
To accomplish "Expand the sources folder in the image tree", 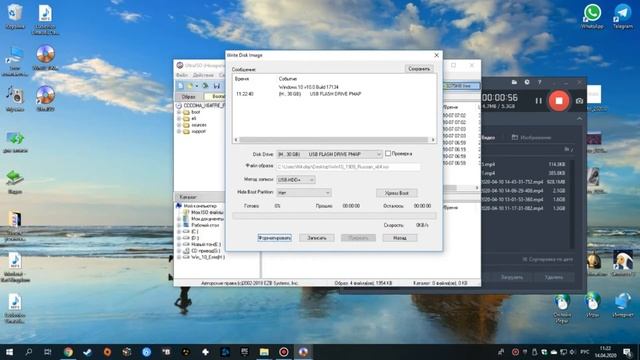I will (179, 125).
